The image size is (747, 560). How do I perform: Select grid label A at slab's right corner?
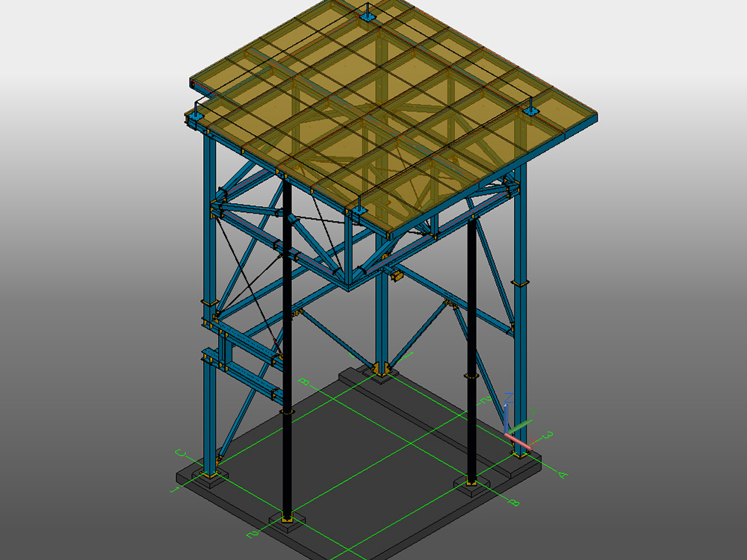[x=562, y=474]
